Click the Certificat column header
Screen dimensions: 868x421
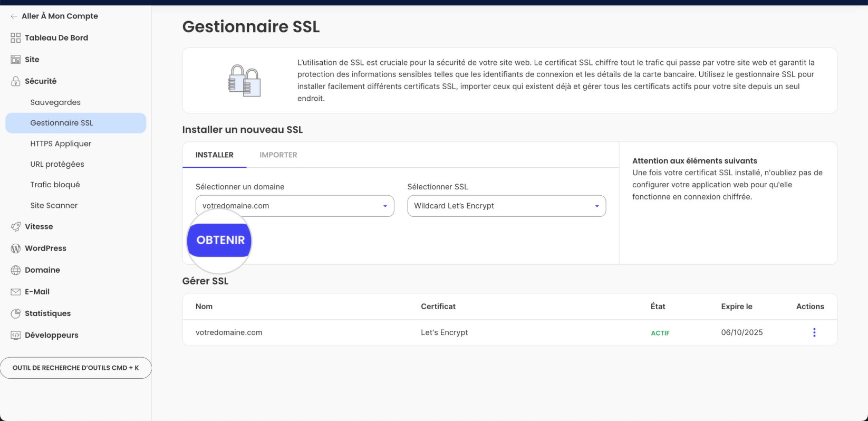tap(438, 307)
